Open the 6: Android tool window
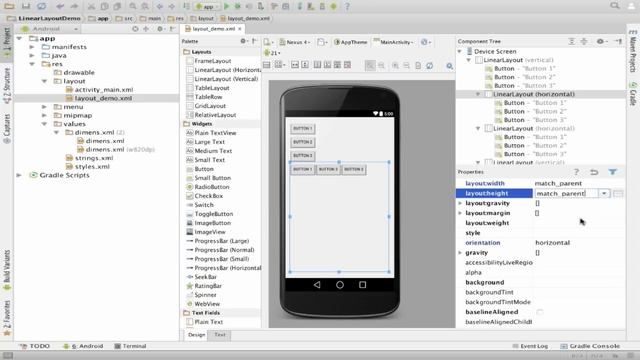Image resolution: width=640 pixels, height=360 pixels. [83, 346]
